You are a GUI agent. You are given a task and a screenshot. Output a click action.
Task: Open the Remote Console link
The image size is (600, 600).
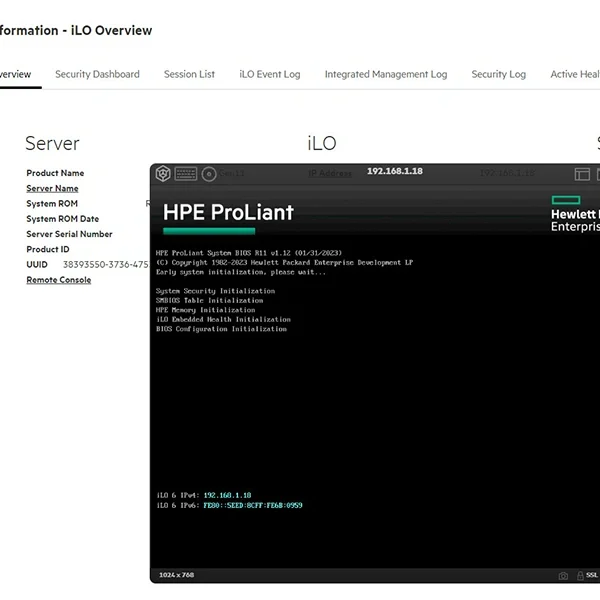pos(58,280)
